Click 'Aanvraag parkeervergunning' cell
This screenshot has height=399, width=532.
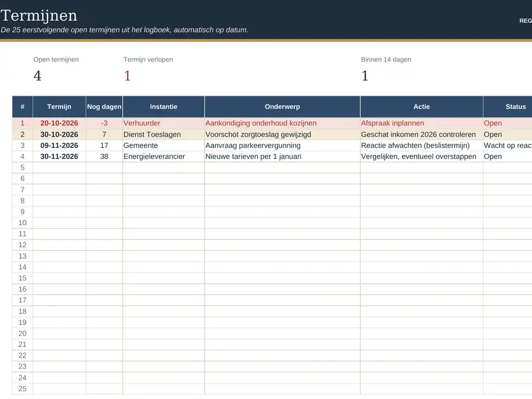[x=283, y=145]
